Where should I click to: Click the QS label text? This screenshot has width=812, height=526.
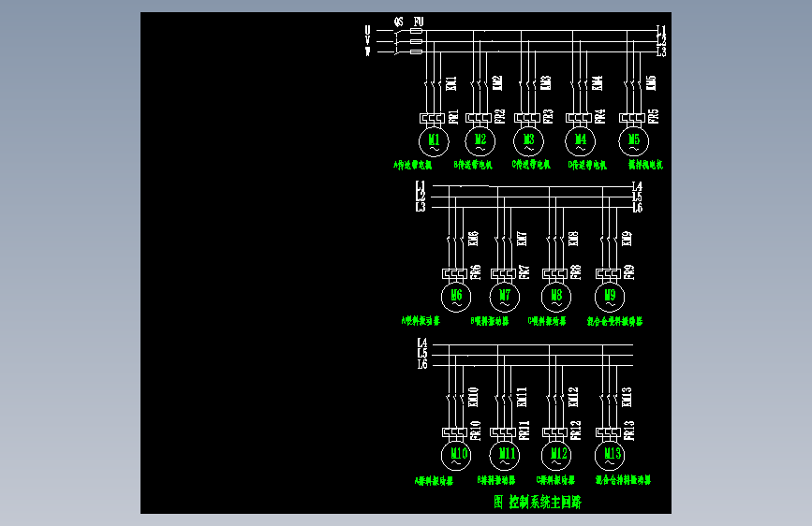tap(399, 22)
